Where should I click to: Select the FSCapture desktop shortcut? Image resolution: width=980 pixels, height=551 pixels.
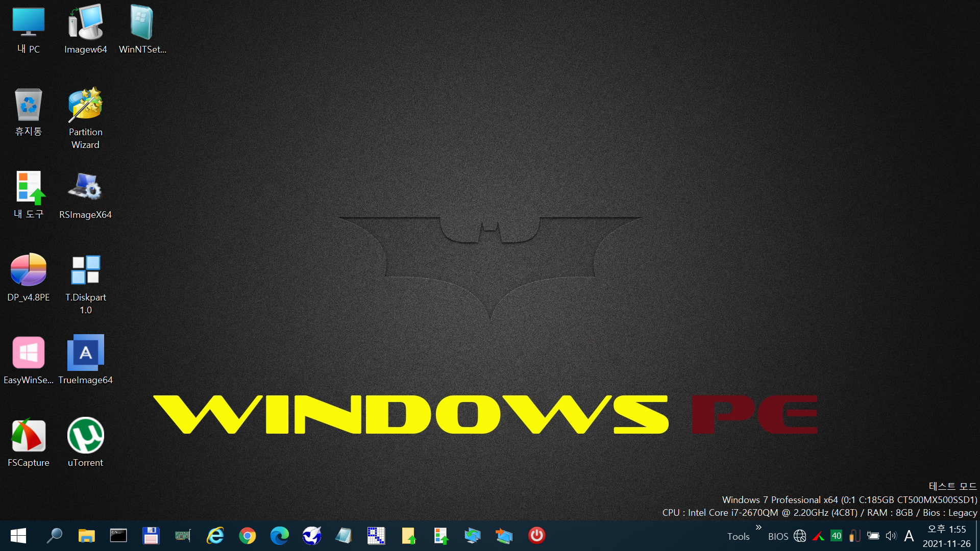[29, 442]
